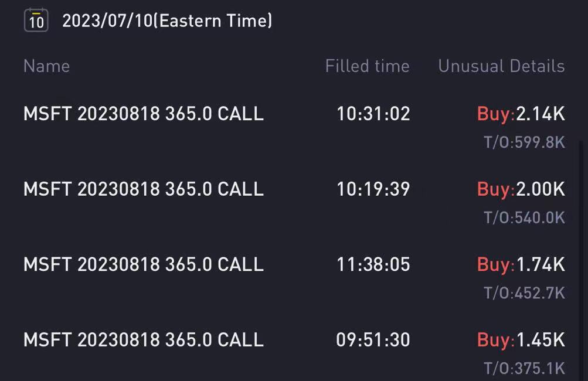
Task: Click the Buy:2.14K unusual detail
Action: [521, 114]
